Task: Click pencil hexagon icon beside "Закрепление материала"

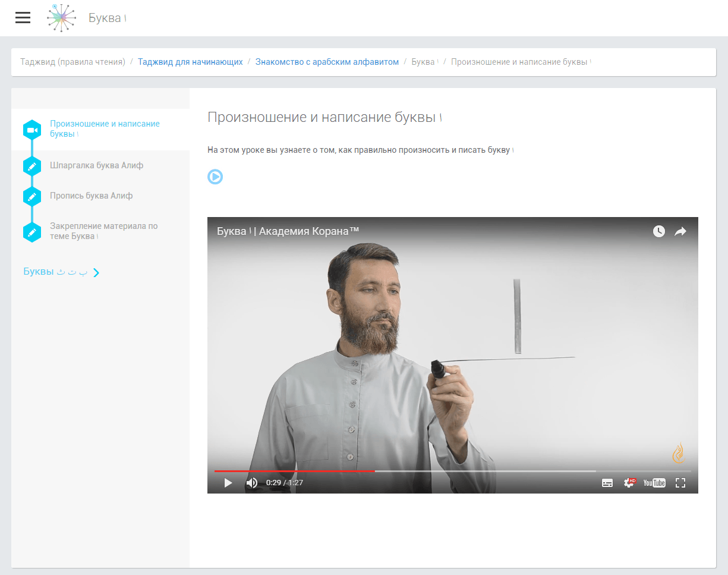Action: point(32,232)
